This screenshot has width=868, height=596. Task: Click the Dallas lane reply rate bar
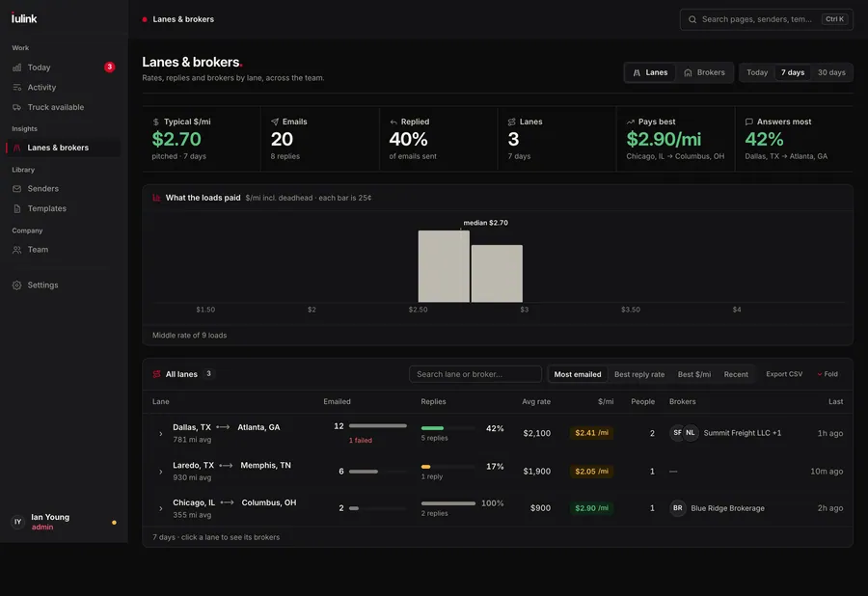pyautogui.click(x=448, y=428)
